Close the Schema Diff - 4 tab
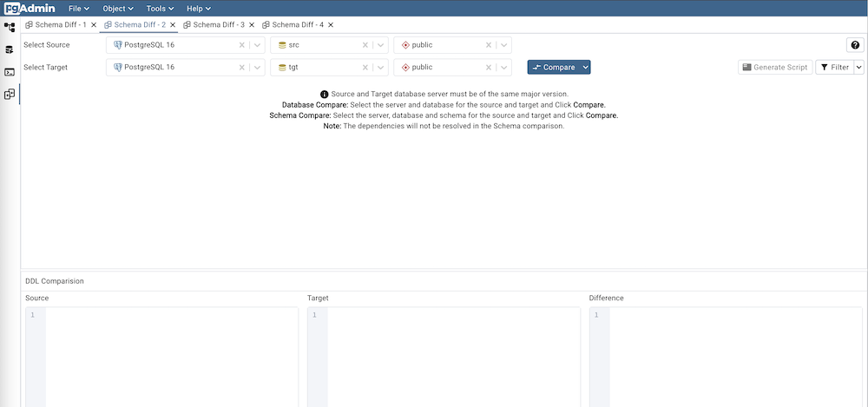 coord(331,25)
